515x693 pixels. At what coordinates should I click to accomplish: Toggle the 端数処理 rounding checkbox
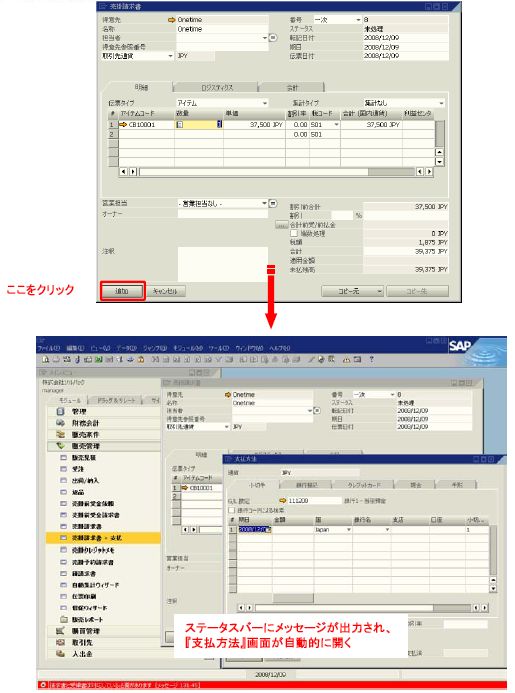[294, 233]
